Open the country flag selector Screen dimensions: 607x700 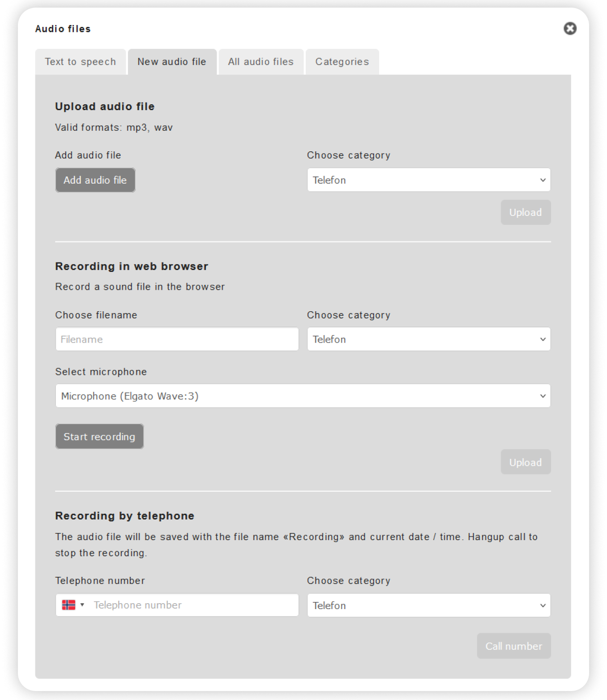[73, 605]
